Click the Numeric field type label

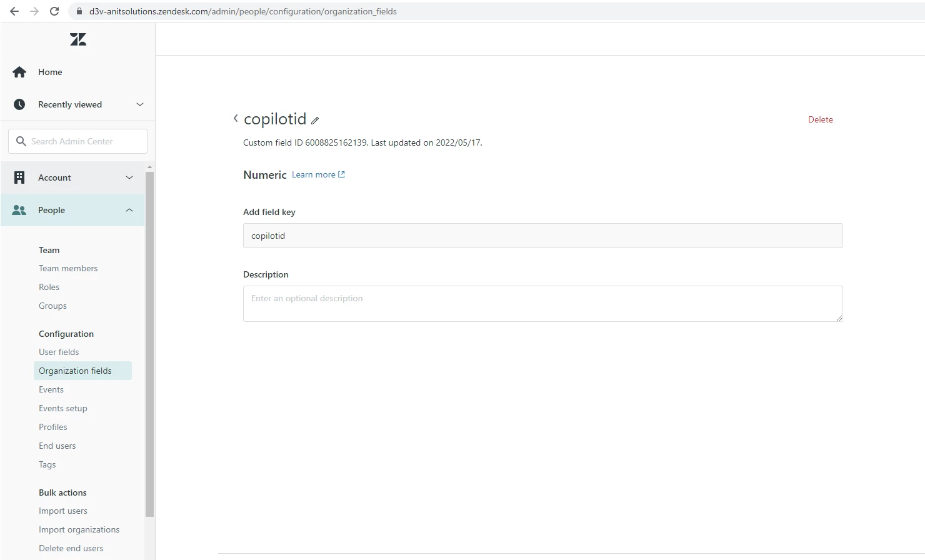tap(265, 175)
